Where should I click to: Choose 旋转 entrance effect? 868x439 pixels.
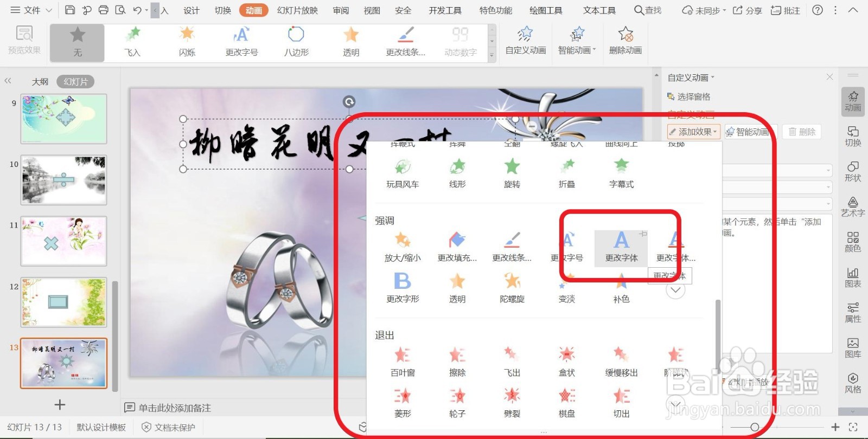512,173
